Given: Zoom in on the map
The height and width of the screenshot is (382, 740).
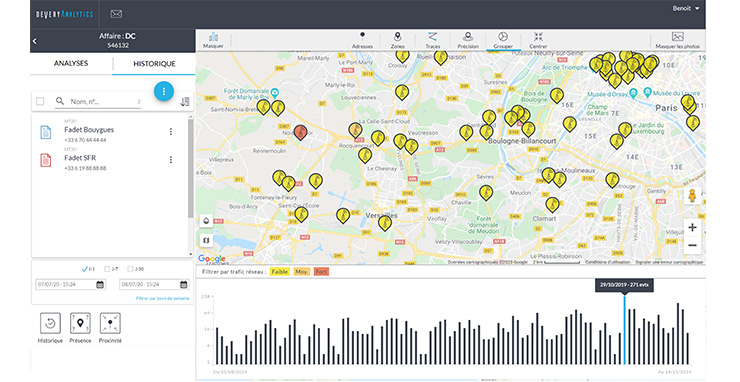Looking at the screenshot, I should (x=692, y=228).
